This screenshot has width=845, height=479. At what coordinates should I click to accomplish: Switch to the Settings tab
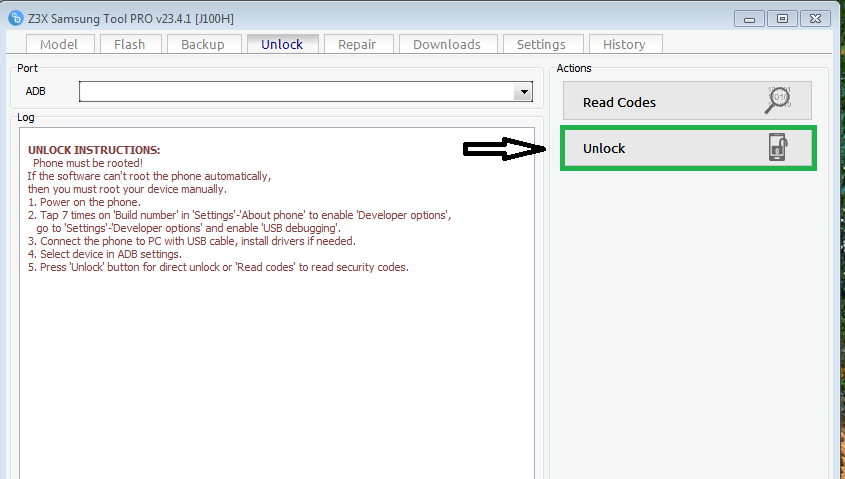coord(542,44)
